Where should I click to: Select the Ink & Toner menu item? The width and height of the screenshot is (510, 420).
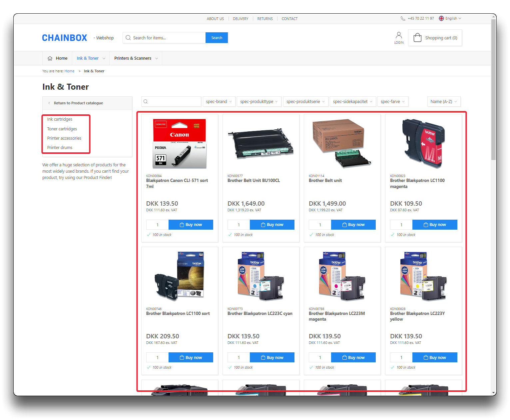88,58
